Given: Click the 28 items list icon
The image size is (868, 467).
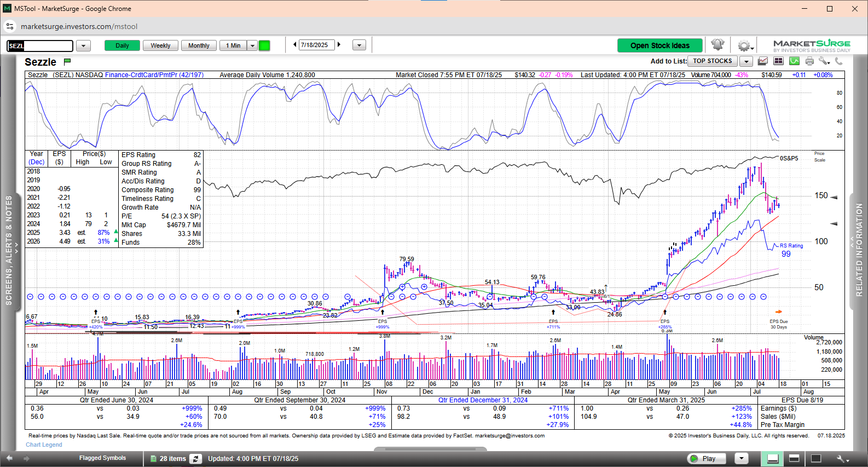Looking at the screenshot, I should 154,459.
